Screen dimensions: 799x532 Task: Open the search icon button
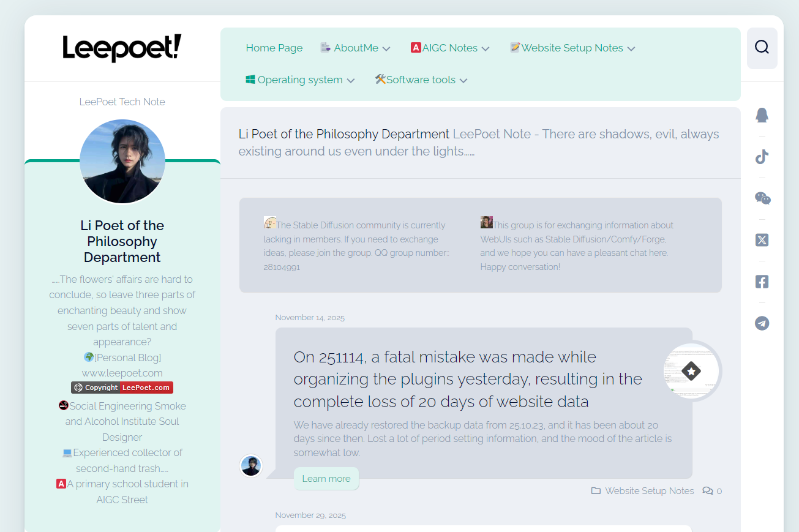click(x=762, y=48)
